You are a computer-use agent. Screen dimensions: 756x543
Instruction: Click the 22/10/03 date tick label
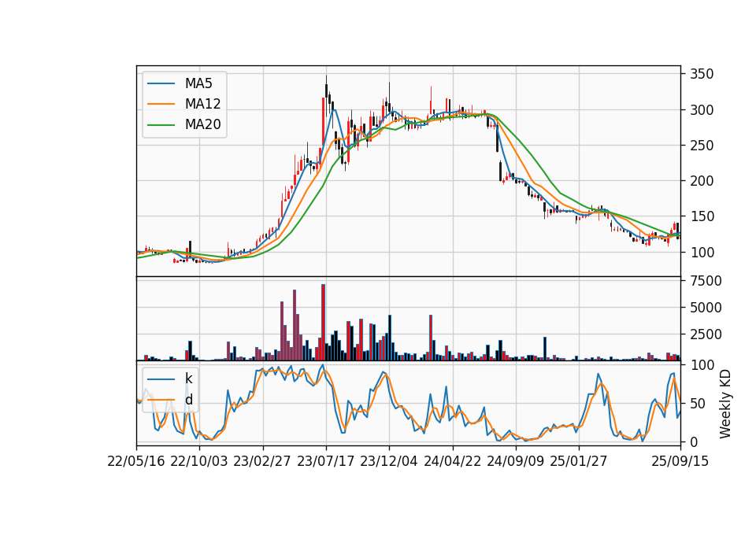199,461
